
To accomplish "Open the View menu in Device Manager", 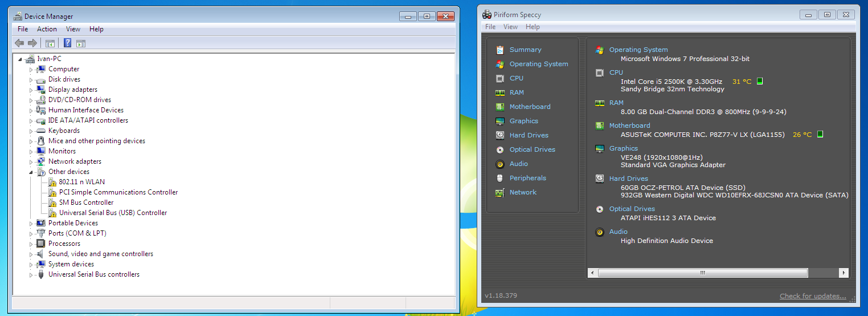I will 73,29.
